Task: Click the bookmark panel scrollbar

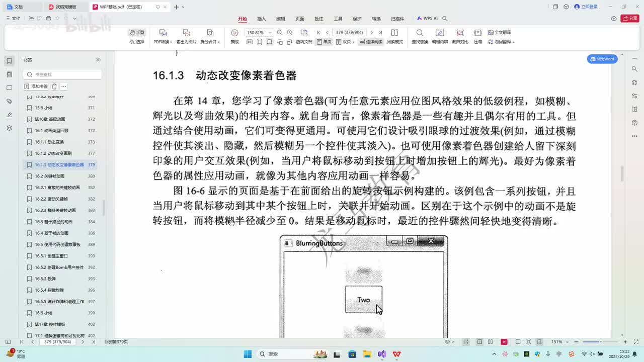Action: click(x=104, y=207)
